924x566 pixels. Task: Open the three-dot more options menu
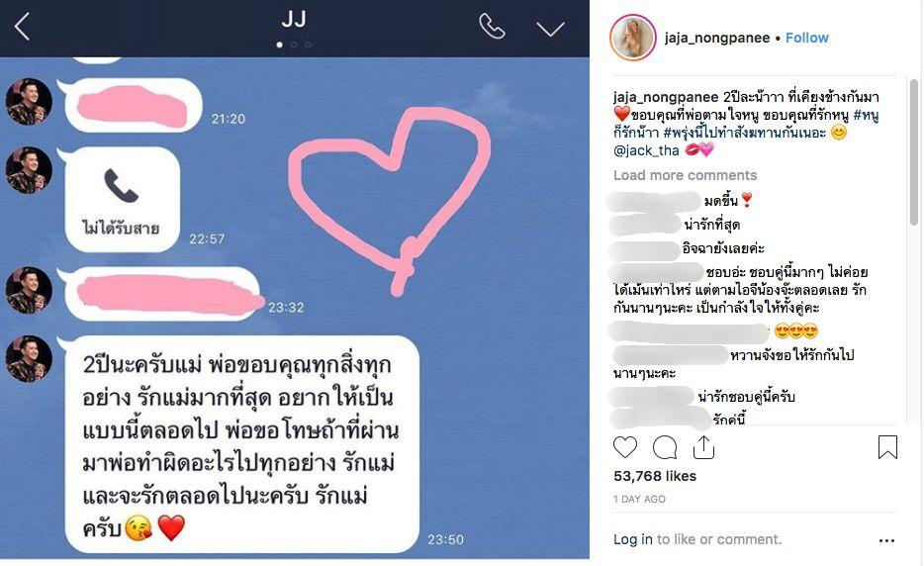point(886,540)
